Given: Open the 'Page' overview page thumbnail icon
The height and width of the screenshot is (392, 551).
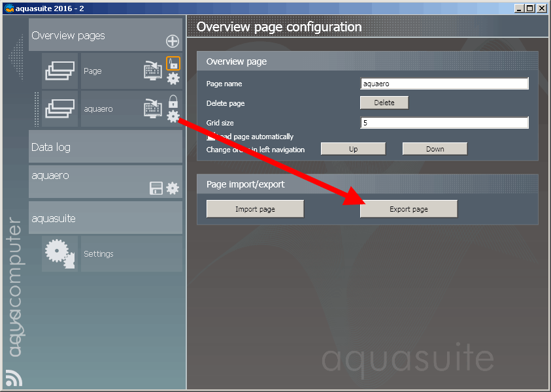Looking at the screenshot, I should click(59, 71).
